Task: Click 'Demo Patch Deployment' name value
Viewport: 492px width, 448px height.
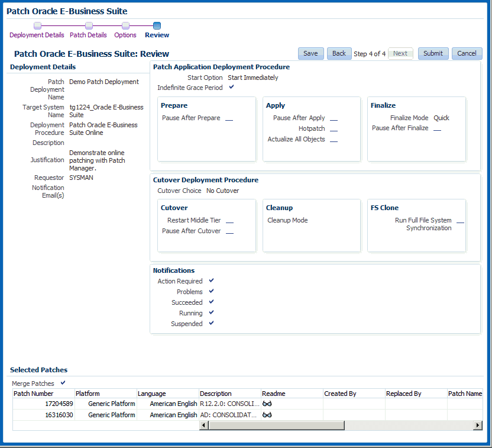Action: click(104, 82)
